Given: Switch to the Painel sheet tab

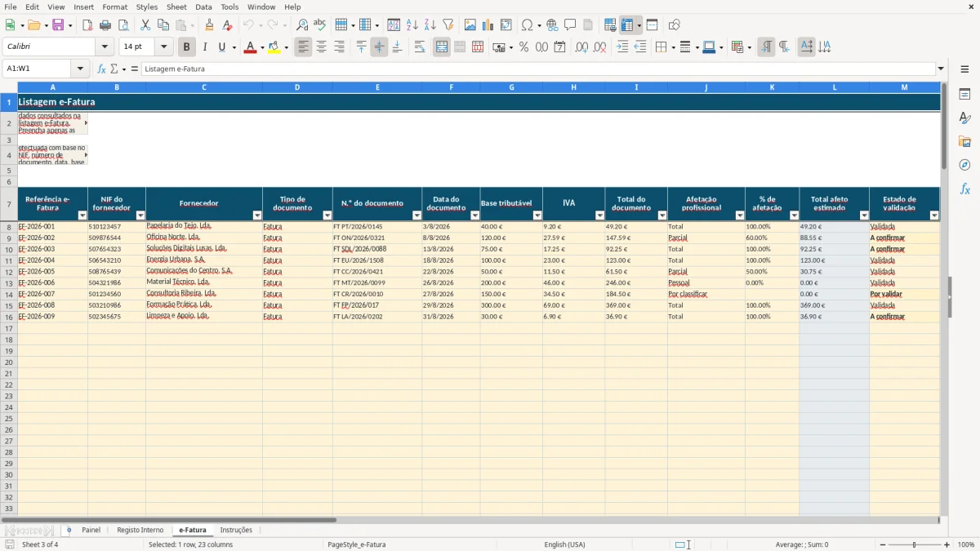Looking at the screenshot, I should [91, 530].
